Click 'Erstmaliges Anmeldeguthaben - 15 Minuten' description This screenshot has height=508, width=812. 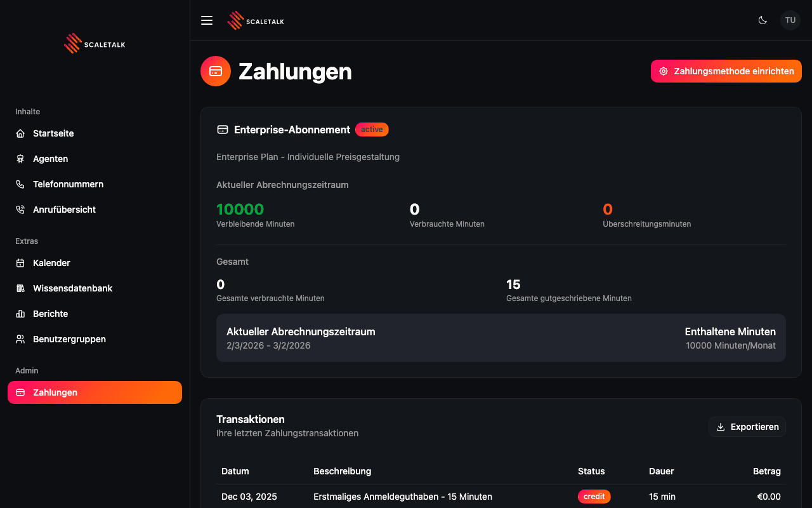[403, 497]
